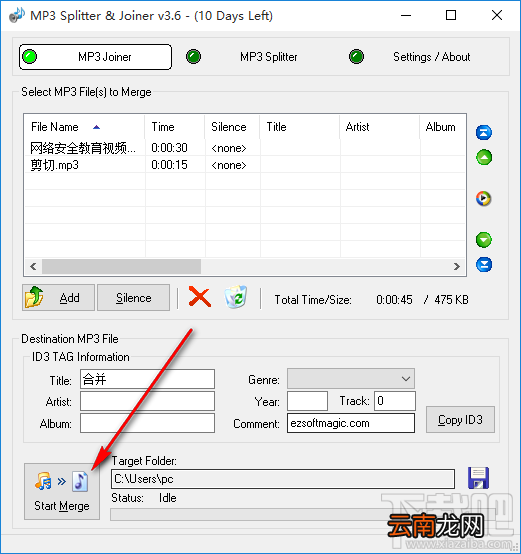Viewport: 521px width, 554px height.
Task: Start merging the MP3 files
Action: click(62, 491)
